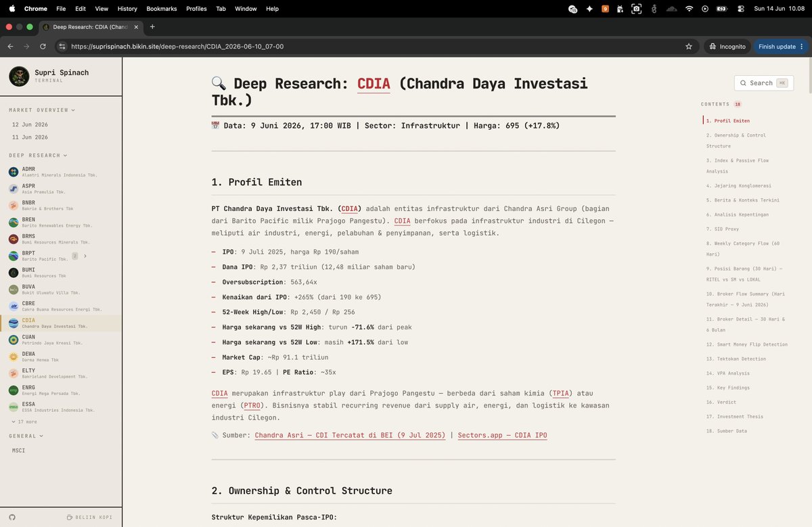This screenshot has height=527, width=812.
Task: Click the ADMR stock logo icon
Action: (x=14, y=172)
